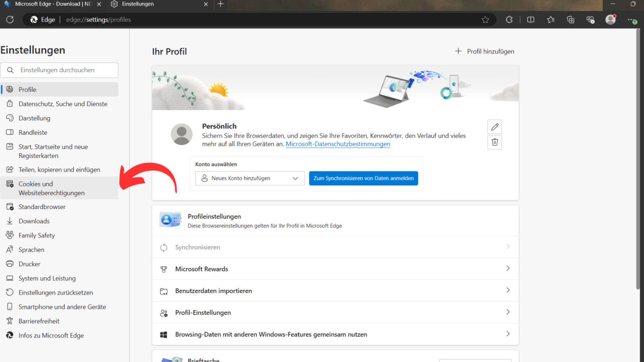Open Standardbrowser settings
This screenshot has height=362, width=644.
[60, 207]
